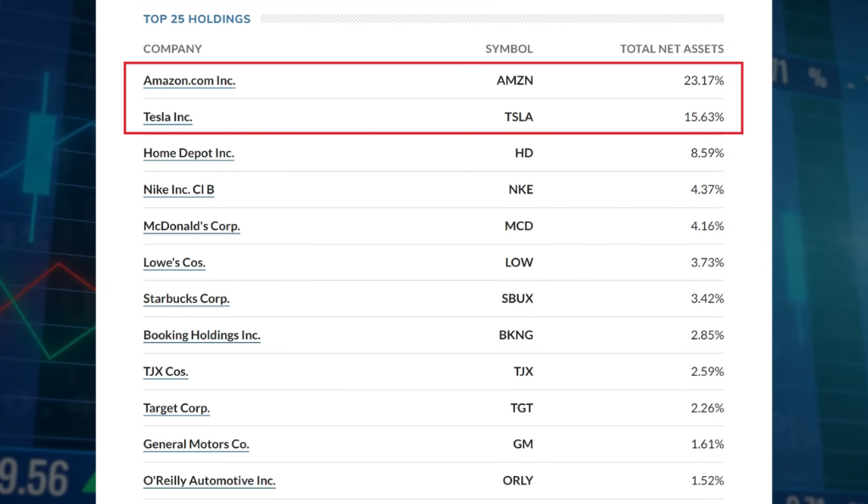This screenshot has width=868, height=504.
Task: Open the Tesla Inc. company link
Action: pyautogui.click(x=167, y=117)
